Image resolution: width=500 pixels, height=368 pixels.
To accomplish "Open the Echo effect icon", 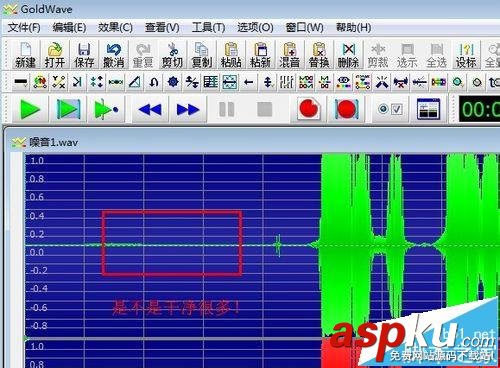I will click(78, 82).
